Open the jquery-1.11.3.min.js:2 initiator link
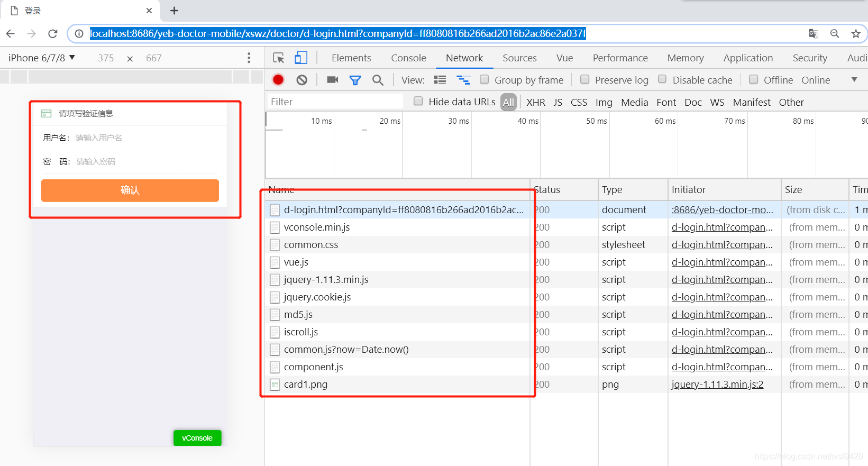This screenshot has height=466, width=868. (717, 385)
